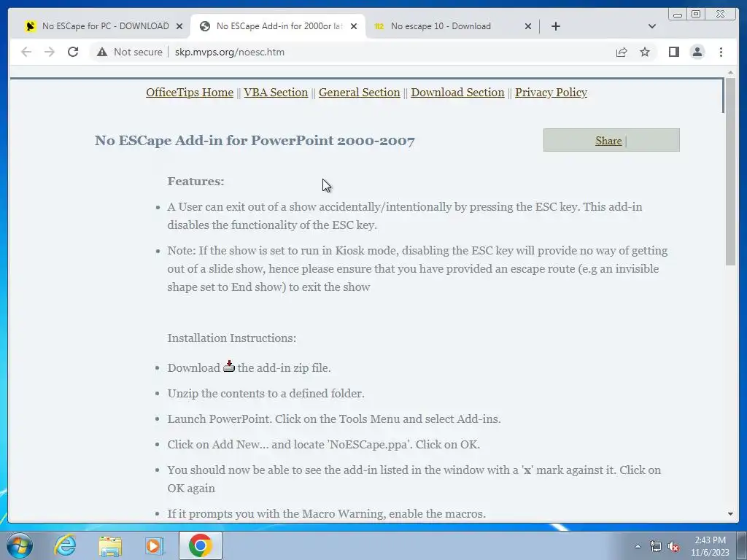The height and width of the screenshot is (560, 747).
Task: Click the Features: heading text
Action: tap(196, 182)
